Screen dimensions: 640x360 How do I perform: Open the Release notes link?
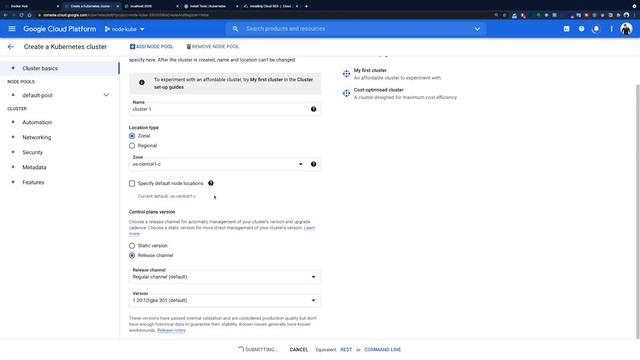[171, 330]
